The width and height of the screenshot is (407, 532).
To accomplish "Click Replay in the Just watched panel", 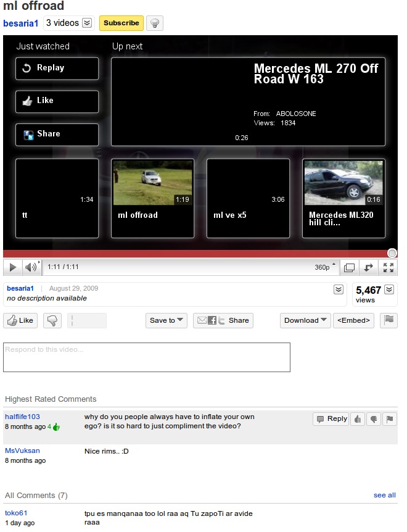I will click(x=57, y=69).
